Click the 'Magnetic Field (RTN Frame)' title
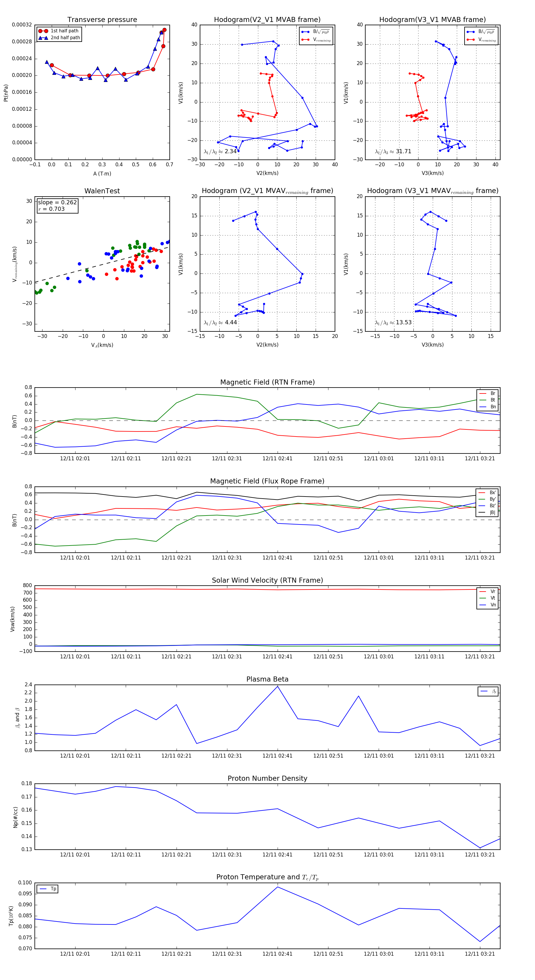 (267, 382)
